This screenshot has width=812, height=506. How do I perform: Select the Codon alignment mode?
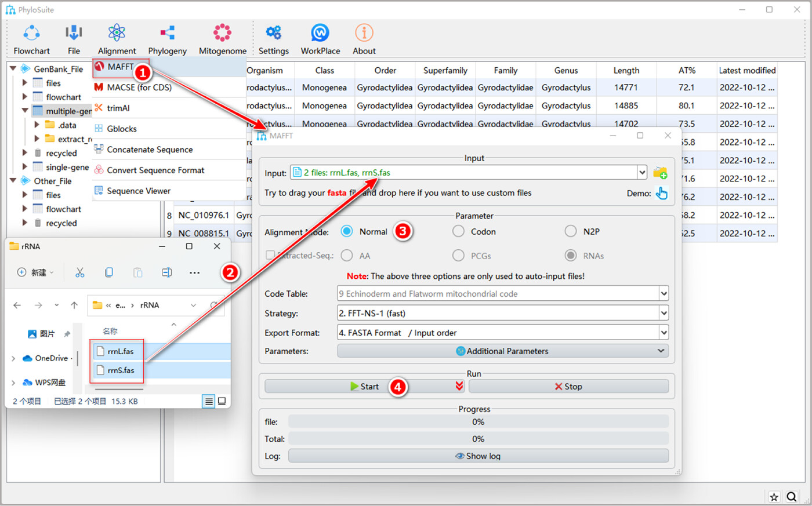tap(458, 231)
